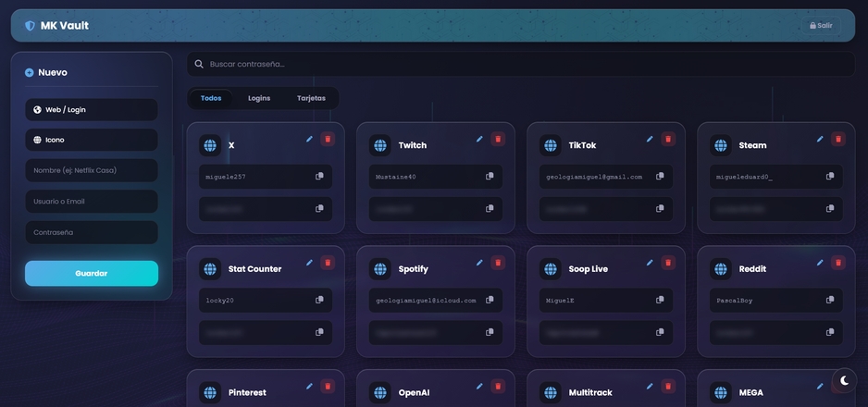The width and height of the screenshot is (868, 407).
Task: Click the Salir logout button
Action: [821, 26]
